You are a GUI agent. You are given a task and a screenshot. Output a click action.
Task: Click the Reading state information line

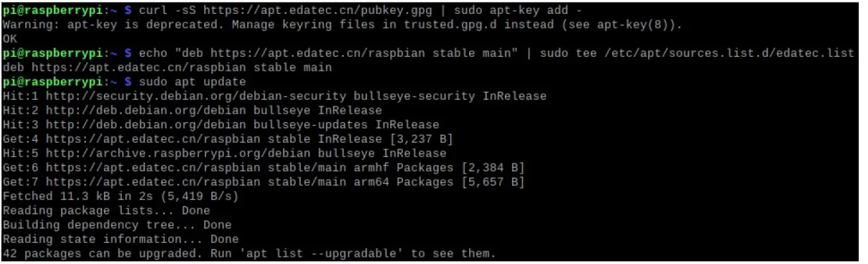121,240
